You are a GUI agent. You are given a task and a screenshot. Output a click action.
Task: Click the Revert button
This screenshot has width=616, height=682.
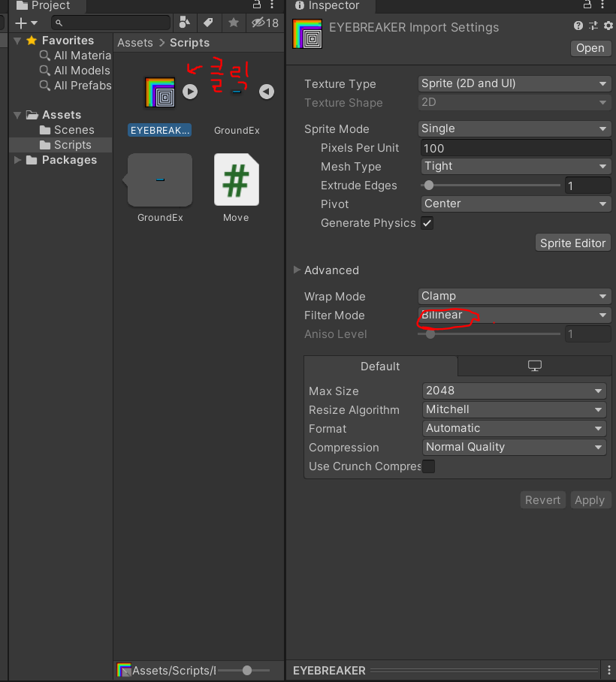(543, 500)
